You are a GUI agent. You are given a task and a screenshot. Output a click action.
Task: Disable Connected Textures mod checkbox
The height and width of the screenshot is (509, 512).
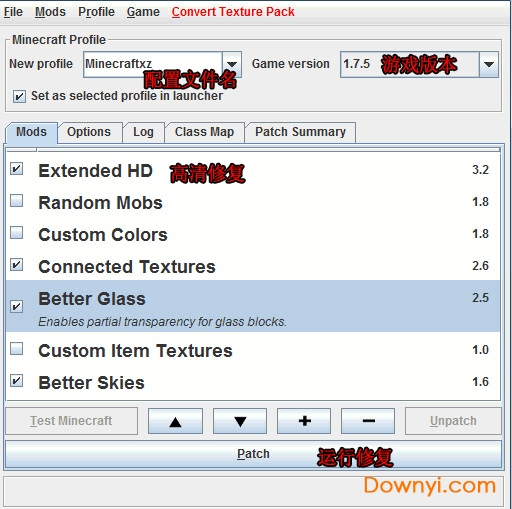(x=16, y=265)
